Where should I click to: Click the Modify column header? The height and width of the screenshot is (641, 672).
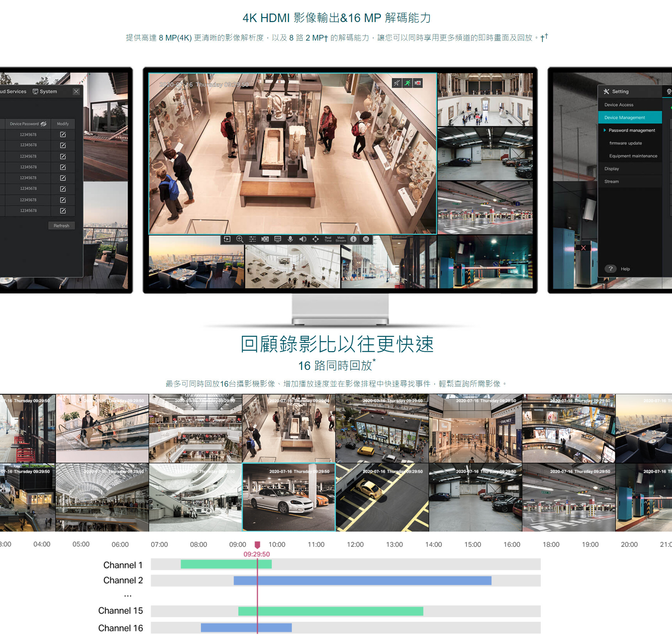click(63, 124)
